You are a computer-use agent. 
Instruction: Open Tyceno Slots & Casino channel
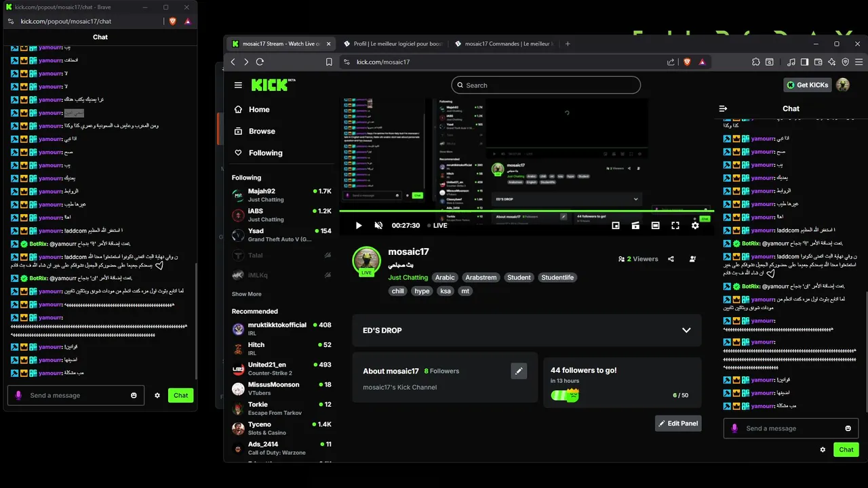[281, 428]
